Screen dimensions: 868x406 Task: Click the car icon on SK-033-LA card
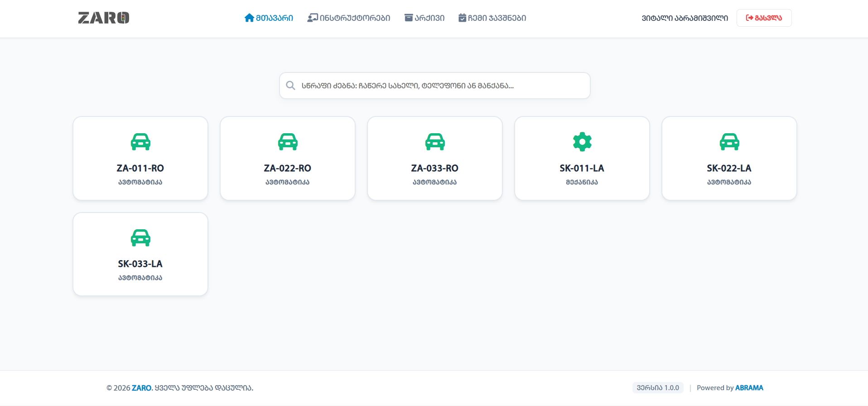[140, 237]
